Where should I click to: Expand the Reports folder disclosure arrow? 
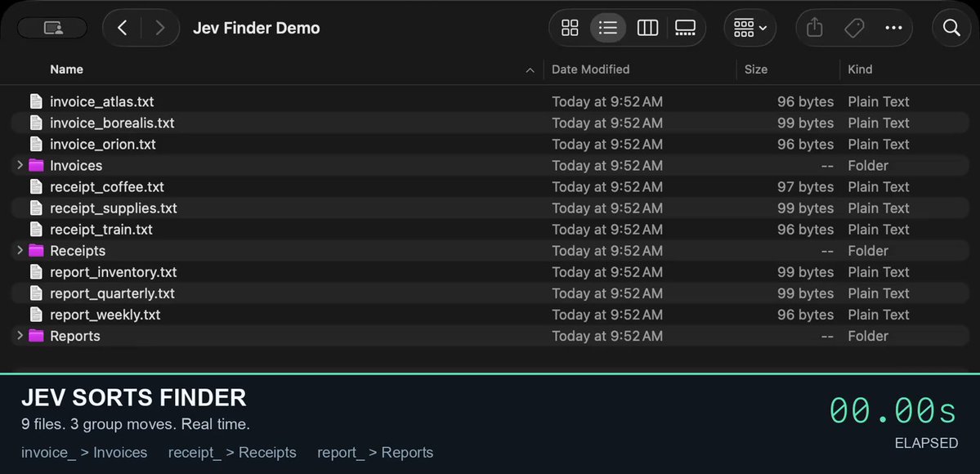pos(20,335)
